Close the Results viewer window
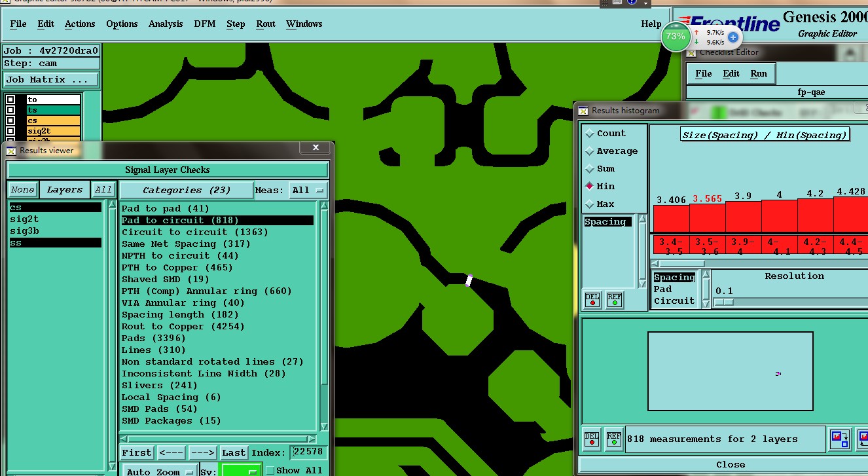868x476 pixels. click(316, 148)
